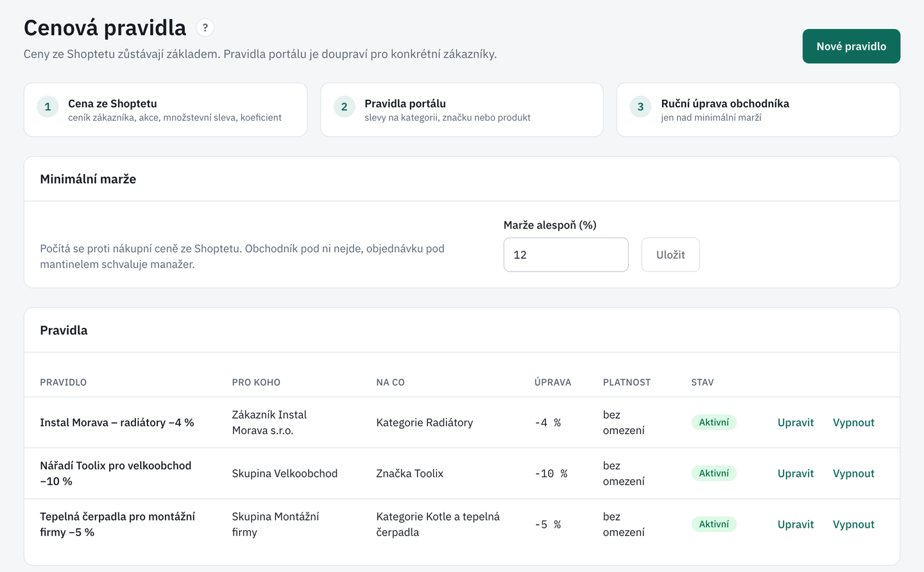Click the PLATNOST column header

627,382
